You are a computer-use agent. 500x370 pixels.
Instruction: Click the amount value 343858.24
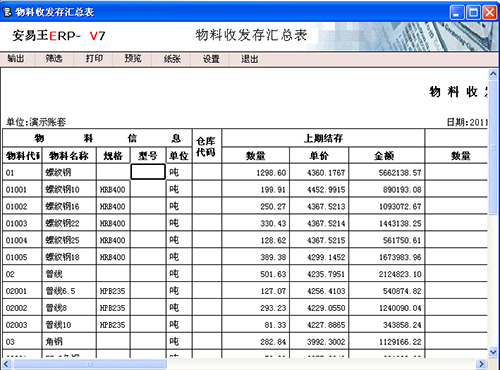[402, 325]
